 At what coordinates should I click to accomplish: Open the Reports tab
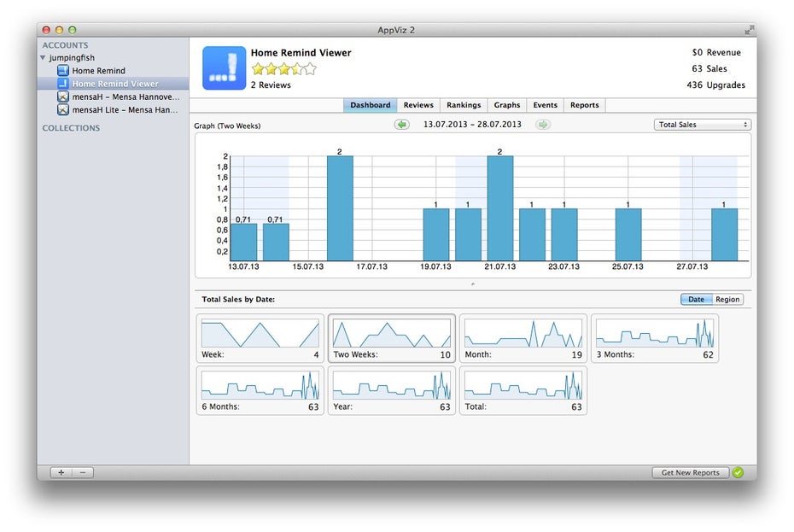[x=584, y=105]
